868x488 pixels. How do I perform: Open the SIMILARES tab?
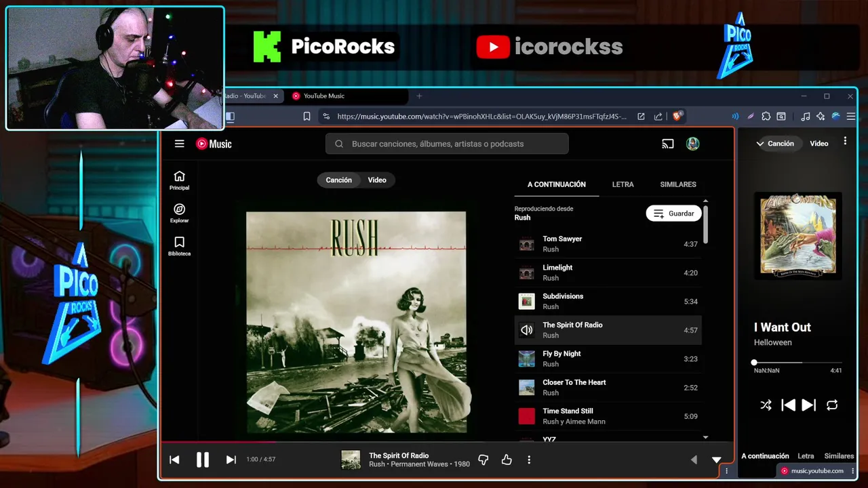coord(678,184)
